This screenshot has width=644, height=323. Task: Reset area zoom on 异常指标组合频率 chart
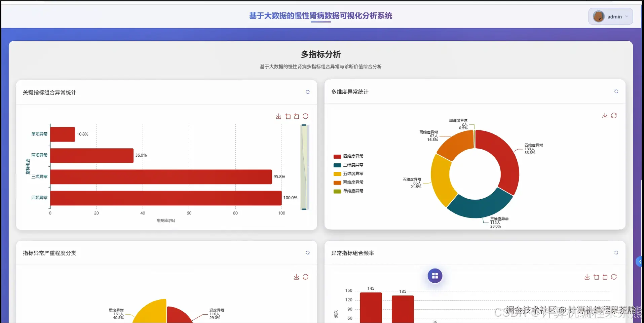[605, 277]
